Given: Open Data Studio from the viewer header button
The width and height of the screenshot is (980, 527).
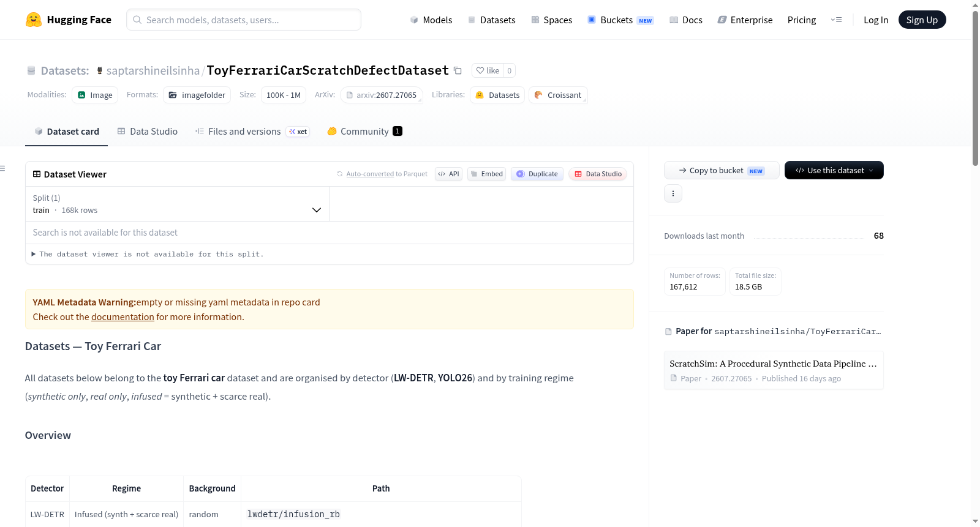Looking at the screenshot, I should (x=598, y=174).
